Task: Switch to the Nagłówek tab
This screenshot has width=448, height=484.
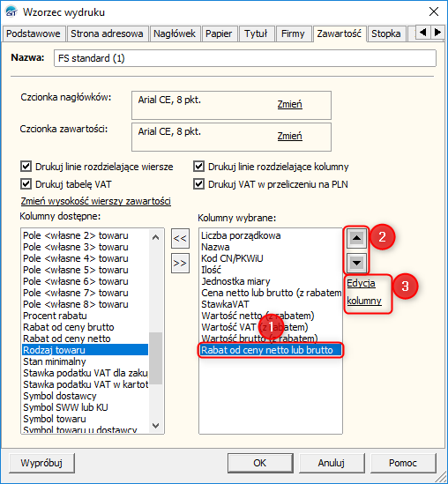Action: click(x=175, y=34)
